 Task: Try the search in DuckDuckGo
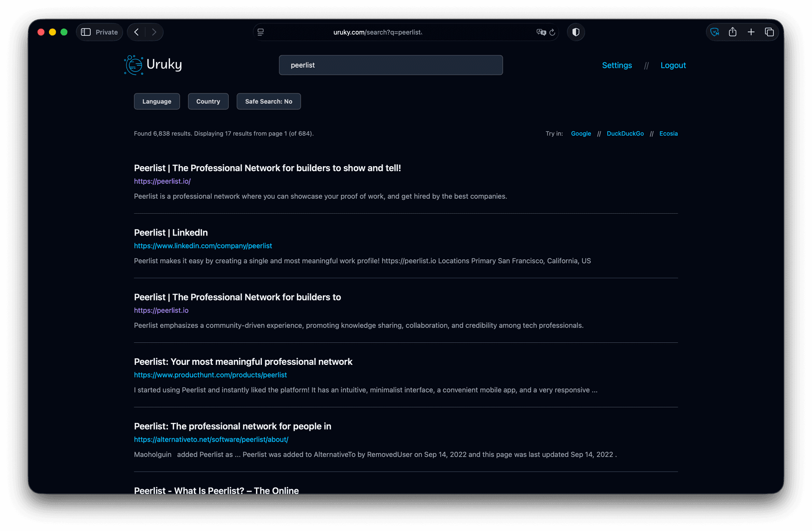point(625,134)
